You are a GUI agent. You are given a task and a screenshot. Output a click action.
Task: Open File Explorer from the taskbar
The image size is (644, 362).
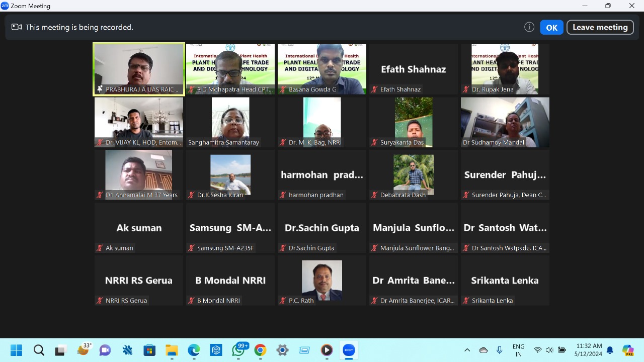172,350
